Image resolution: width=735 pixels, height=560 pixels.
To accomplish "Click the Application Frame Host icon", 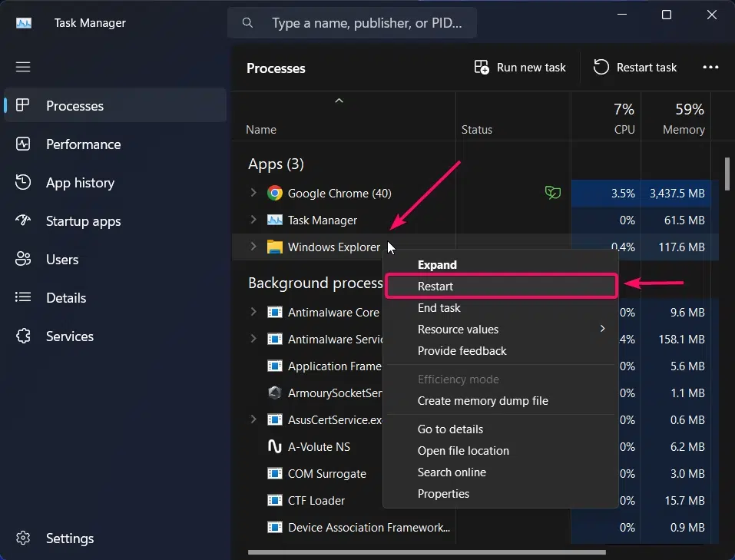I will (x=275, y=366).
